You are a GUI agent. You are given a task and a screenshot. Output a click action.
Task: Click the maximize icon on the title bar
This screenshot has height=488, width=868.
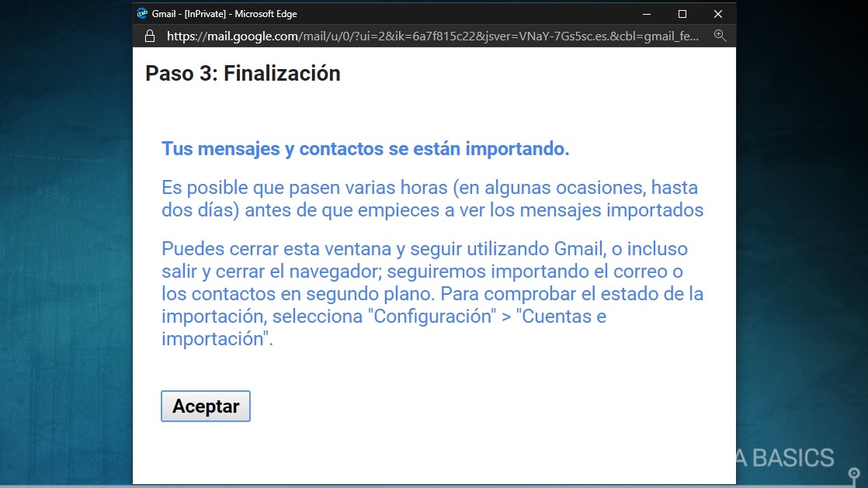click(x=682, y=13)
